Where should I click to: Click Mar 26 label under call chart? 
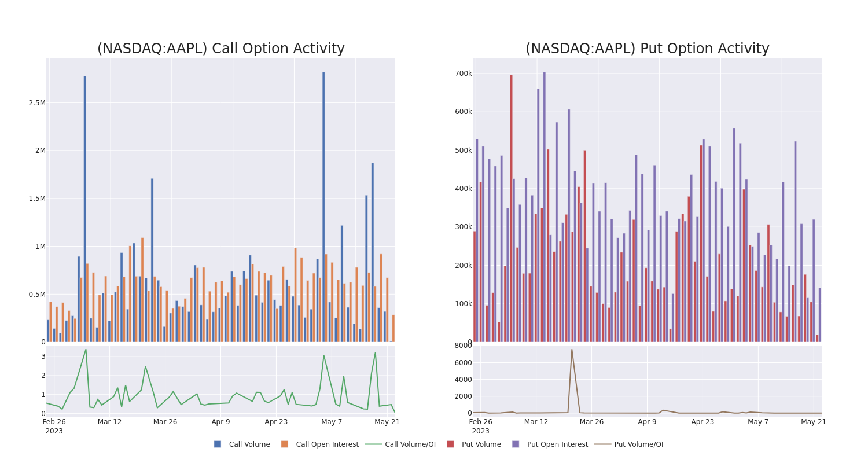(x=165, y=422)
